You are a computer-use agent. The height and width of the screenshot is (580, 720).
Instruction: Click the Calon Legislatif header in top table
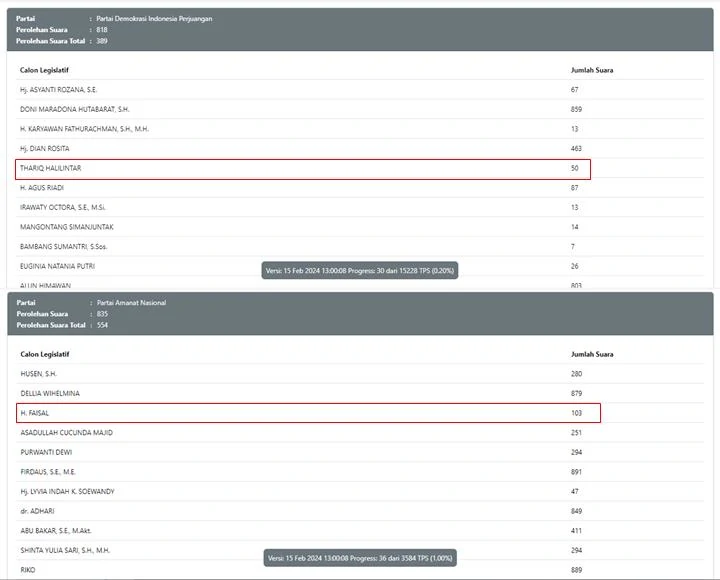point(44,70)
